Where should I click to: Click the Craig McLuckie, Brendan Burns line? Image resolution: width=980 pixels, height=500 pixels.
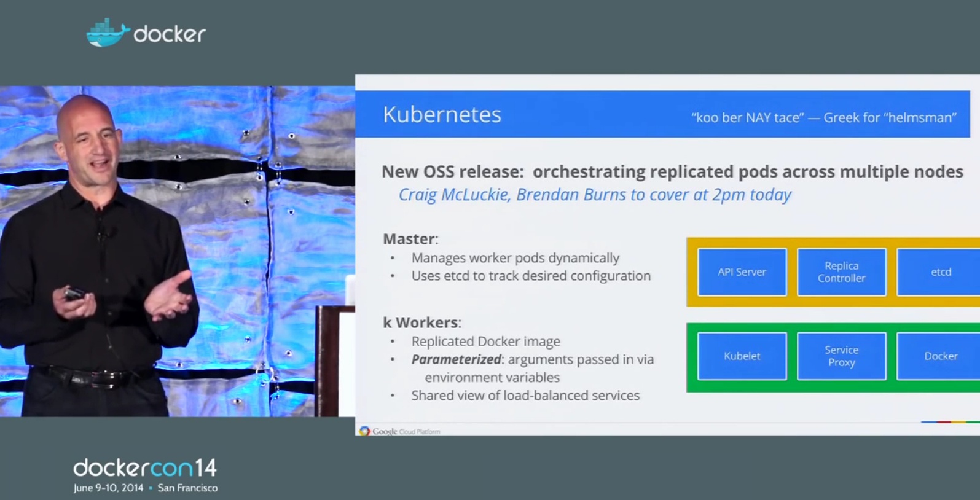pyautogui.click(x=595, y=195)
